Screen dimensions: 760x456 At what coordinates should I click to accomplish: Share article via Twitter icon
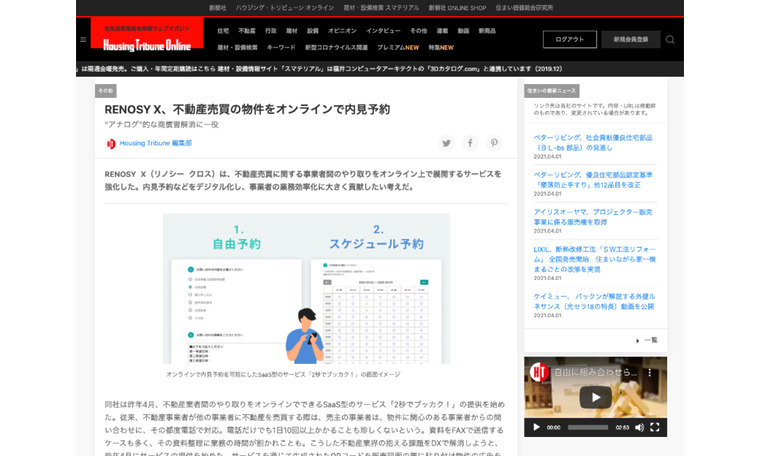447,143
